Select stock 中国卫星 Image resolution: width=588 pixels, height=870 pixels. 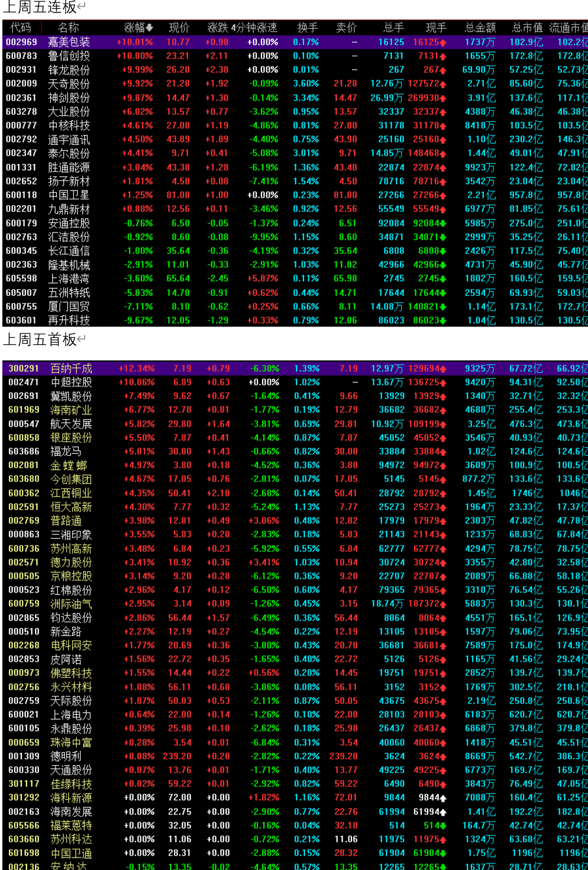point(69,195)
